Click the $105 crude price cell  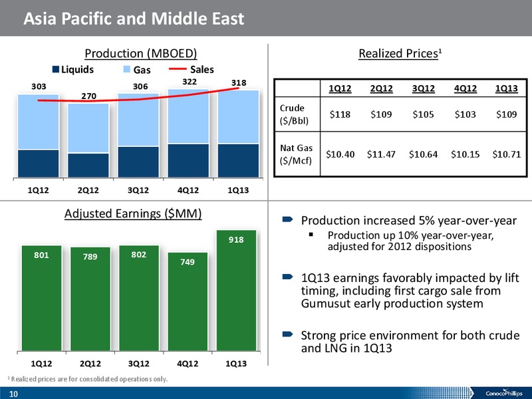click(x=423, y=114)
